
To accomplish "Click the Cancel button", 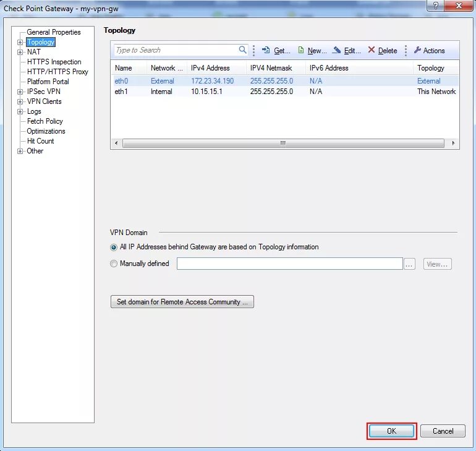I will point(443,431).
